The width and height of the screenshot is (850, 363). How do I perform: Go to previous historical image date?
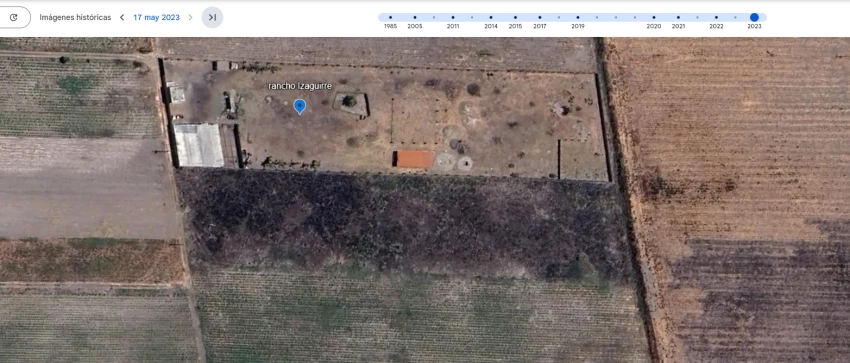coord(122,17)
